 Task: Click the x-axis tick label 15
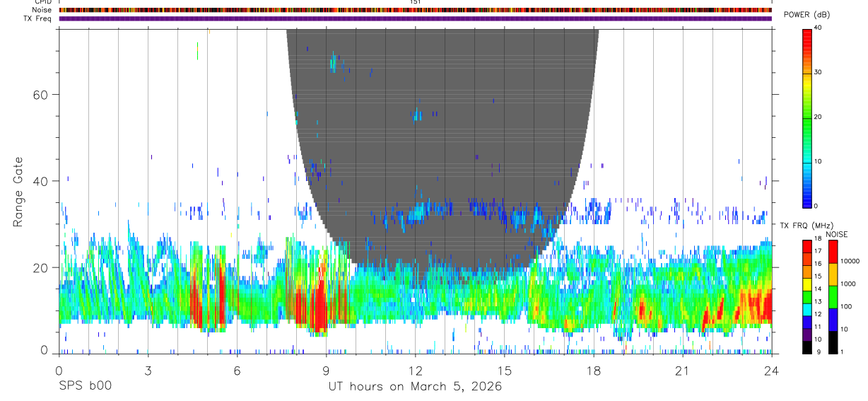click(504, 371)
